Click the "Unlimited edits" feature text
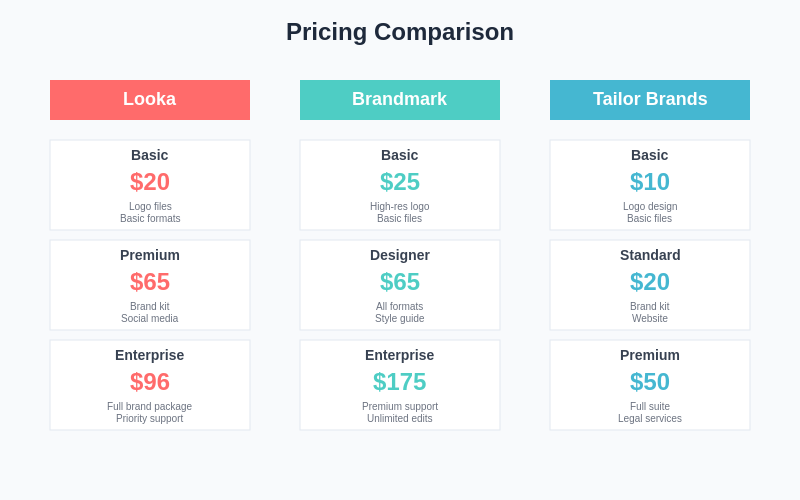 tap(400, 419)
